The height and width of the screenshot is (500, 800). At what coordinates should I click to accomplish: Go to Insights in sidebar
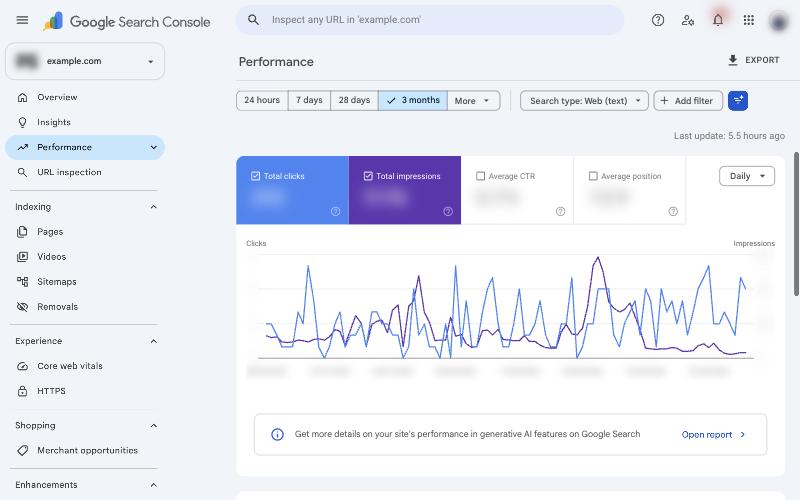85,122
